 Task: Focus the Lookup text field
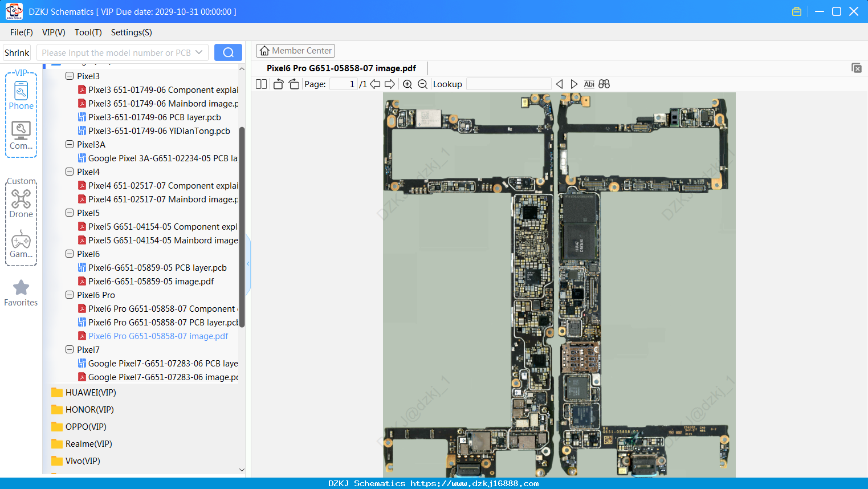[x=508, y=84]
